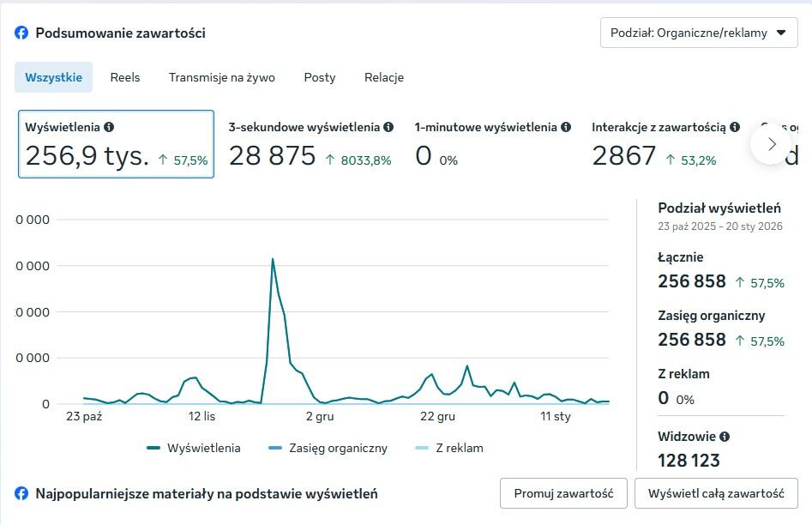Click the peak point on the views chart
The width and height of the screenshot is (812, 525).
(x=273, y=258)
